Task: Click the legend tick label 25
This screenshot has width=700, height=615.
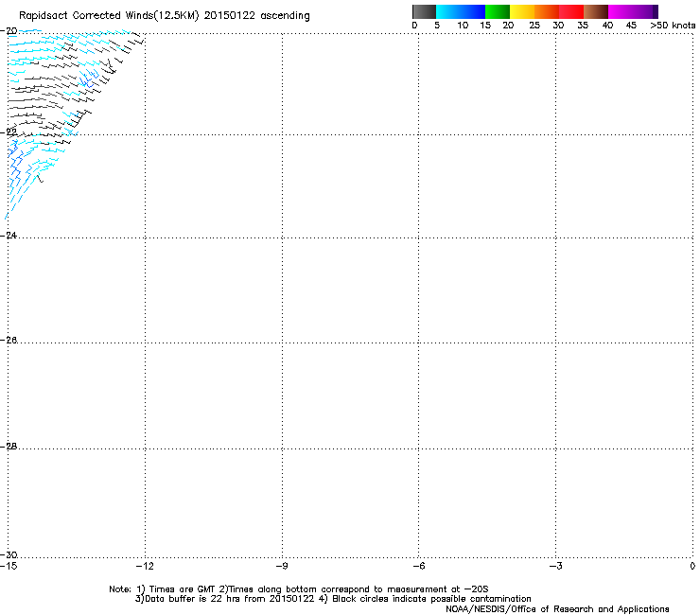Action: tap(534, 26)
